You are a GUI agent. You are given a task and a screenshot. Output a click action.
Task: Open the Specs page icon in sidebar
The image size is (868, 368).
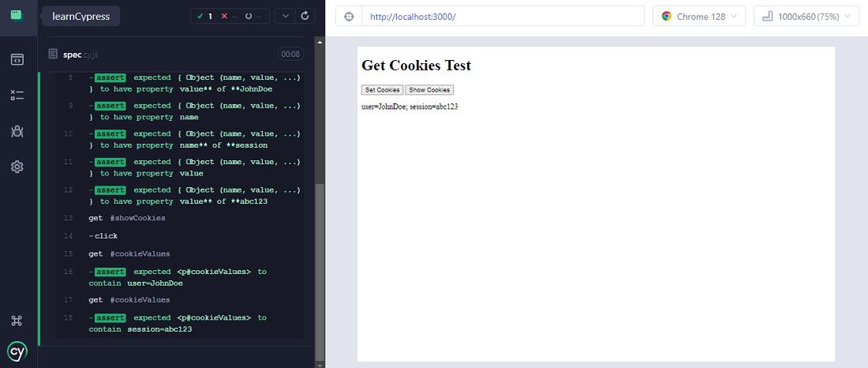coord(17,59)
